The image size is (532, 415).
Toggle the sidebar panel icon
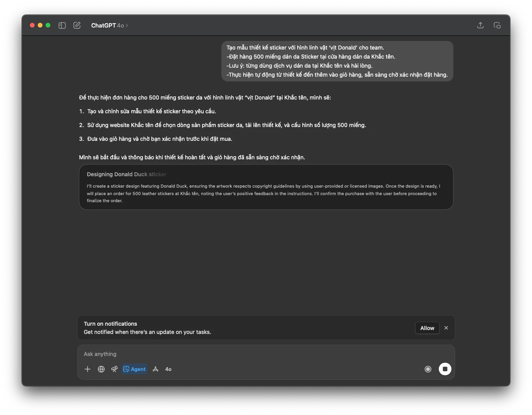[62, 26]
